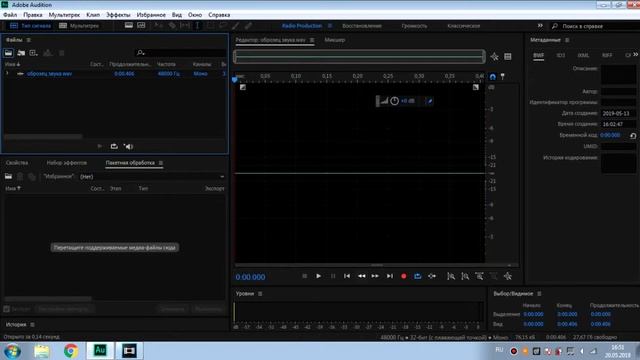
Task: Click the Stop button
Action: 304,276
